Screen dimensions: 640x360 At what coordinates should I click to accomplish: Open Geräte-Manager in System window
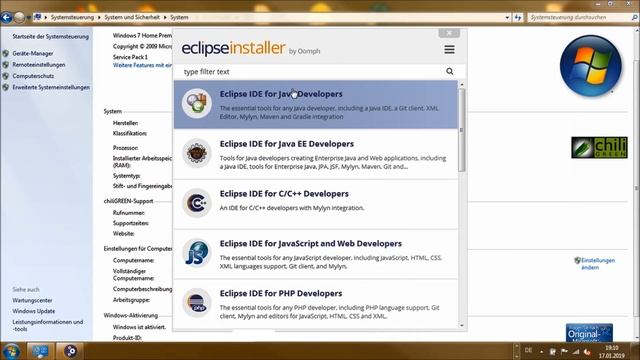[33, 53]
